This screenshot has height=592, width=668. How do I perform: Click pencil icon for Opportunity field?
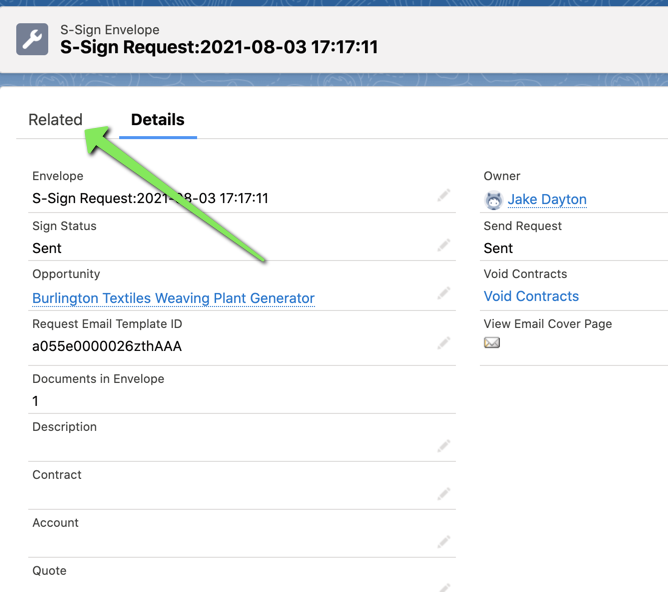point(443,293)
